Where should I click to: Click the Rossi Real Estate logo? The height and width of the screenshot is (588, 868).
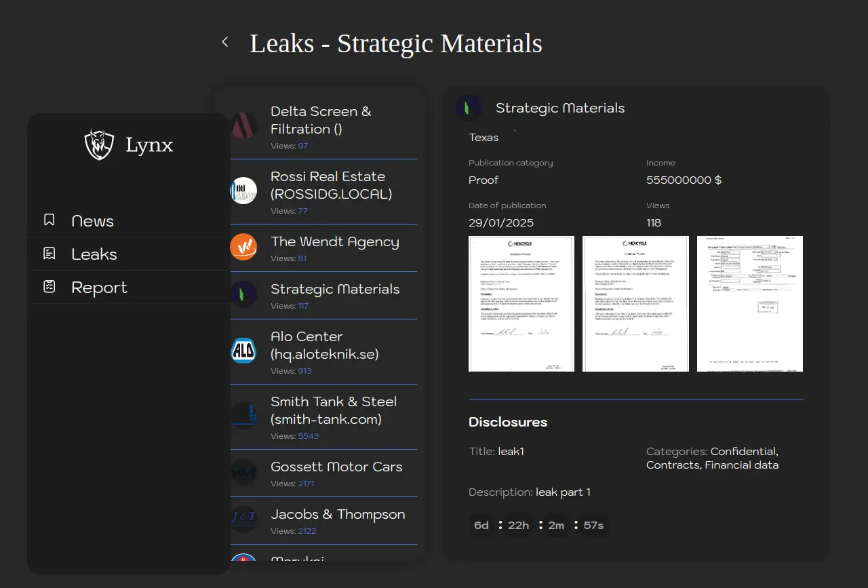(243, 191)
